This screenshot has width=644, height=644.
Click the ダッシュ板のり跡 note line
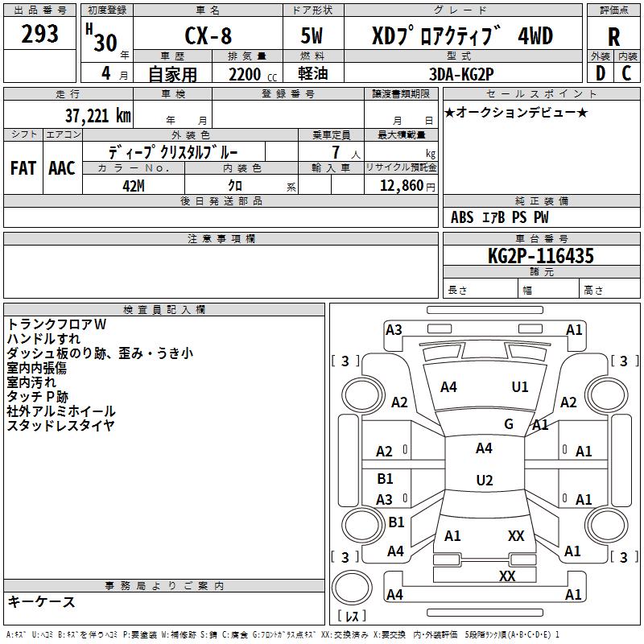[x=100, y=353]
